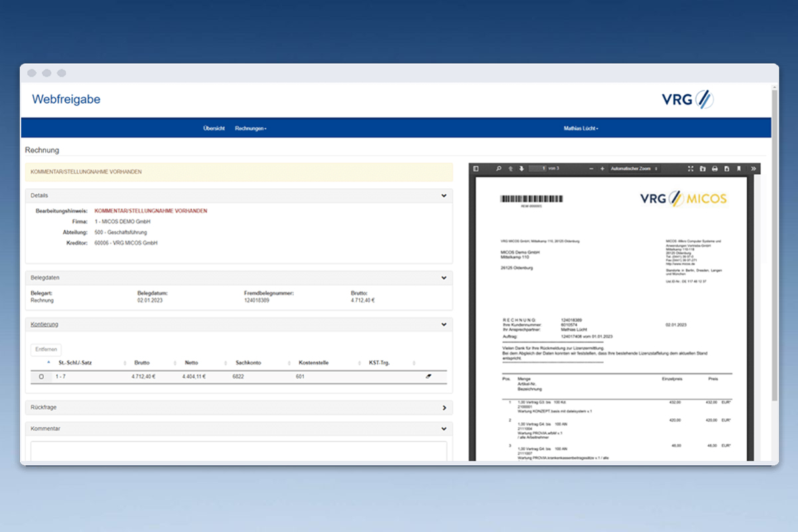Open the Automatischer Zoom dropdown
Image resolution: width=798 pixels, height=532 pixels.
[634, 169]
